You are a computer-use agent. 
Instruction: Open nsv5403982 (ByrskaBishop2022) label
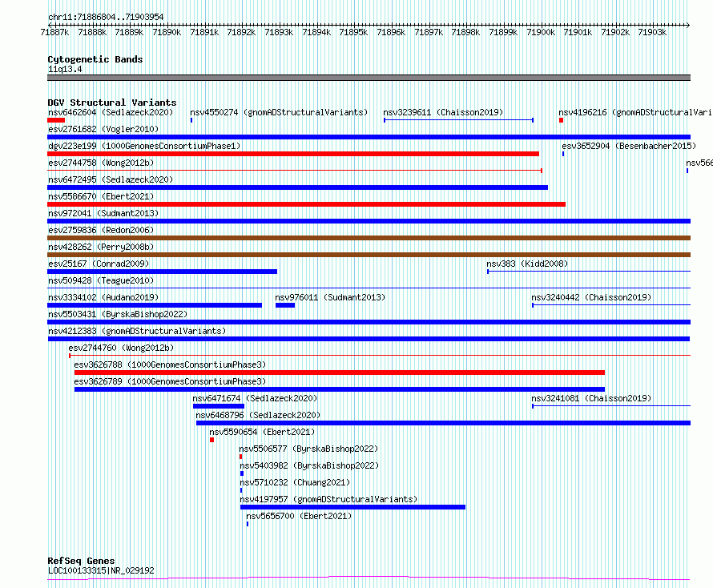(x=309, y=465)
